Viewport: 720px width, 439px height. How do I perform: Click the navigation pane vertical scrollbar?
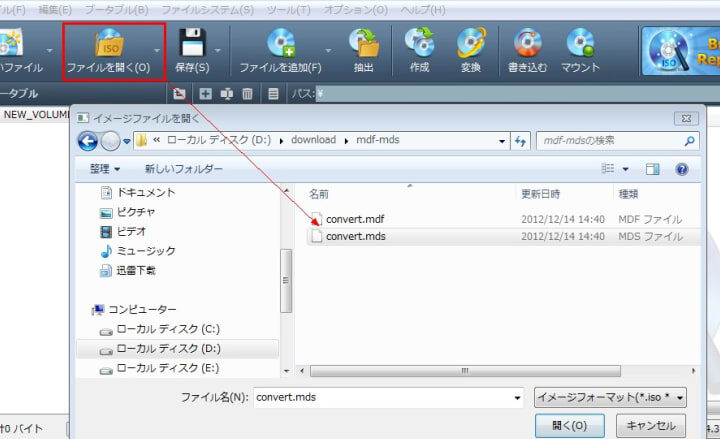[286, 281]
